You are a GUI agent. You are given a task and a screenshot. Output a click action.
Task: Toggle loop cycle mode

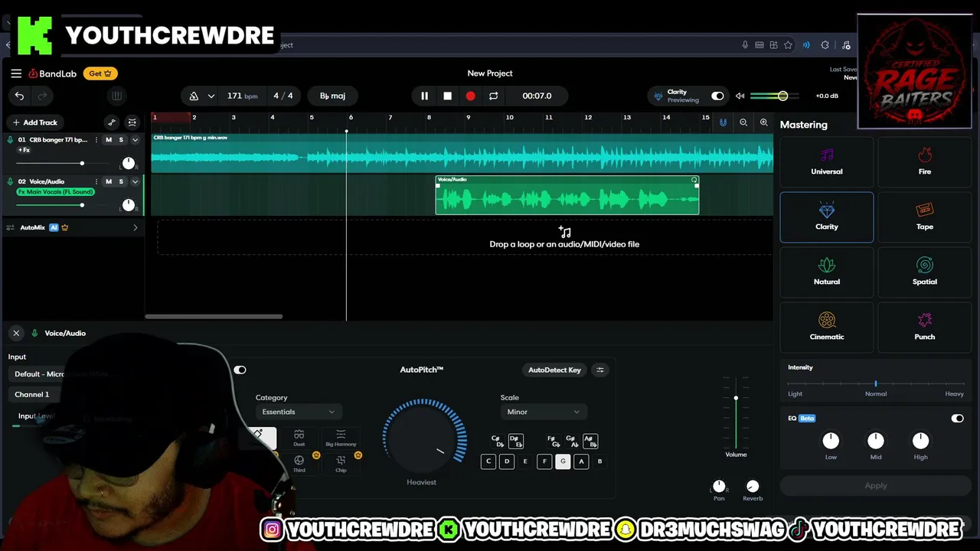point(493,96)
